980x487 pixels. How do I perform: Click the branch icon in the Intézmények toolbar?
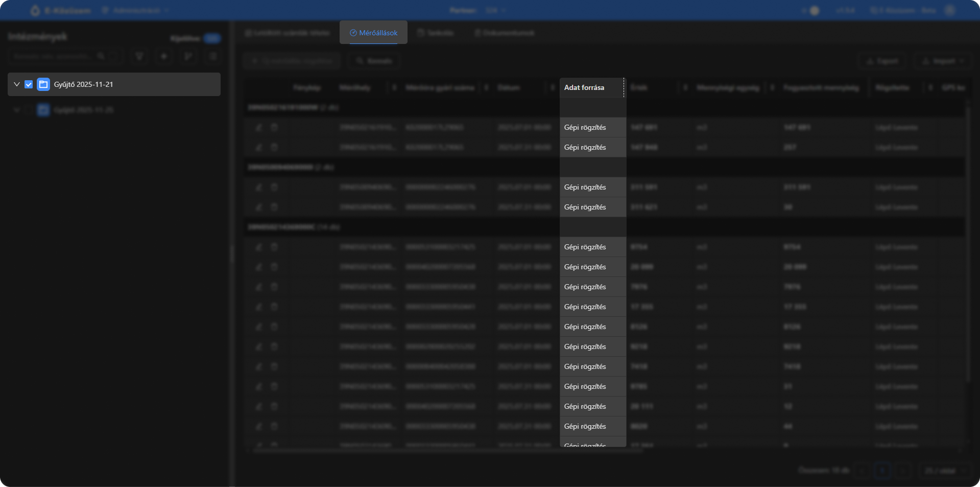(188, 56)
